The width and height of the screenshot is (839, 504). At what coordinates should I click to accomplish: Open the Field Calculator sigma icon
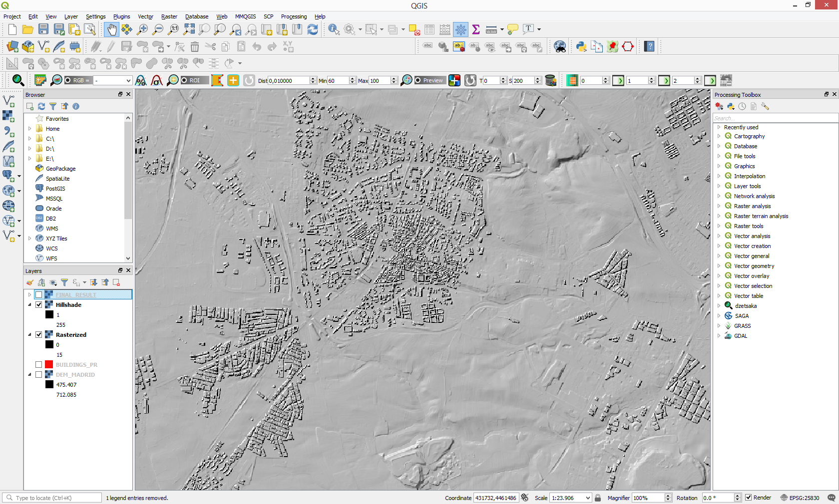[x=476, y=30]
